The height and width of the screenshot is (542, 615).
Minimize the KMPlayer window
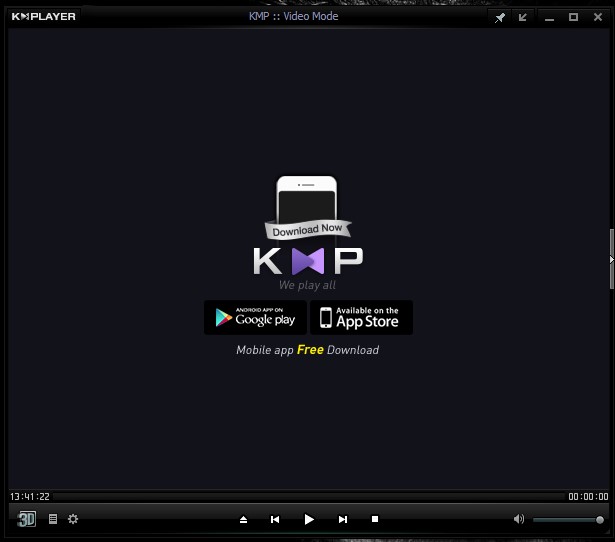549,18
